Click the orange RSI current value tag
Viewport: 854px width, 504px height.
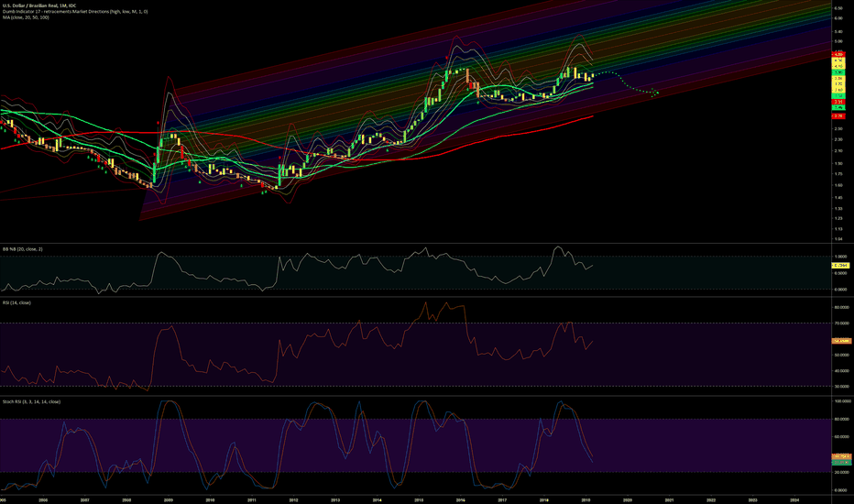point(841,341)
